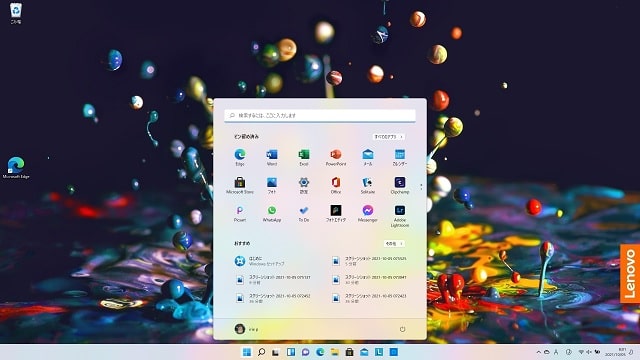Open Microsoft Store from pinned apps
The image size is (640, 360).
pyautogui.click(x=240, y=185)
